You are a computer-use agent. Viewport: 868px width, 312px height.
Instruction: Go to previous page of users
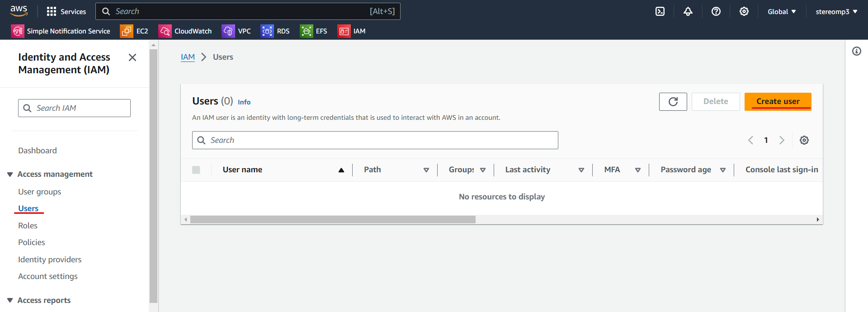pos(750,140)
